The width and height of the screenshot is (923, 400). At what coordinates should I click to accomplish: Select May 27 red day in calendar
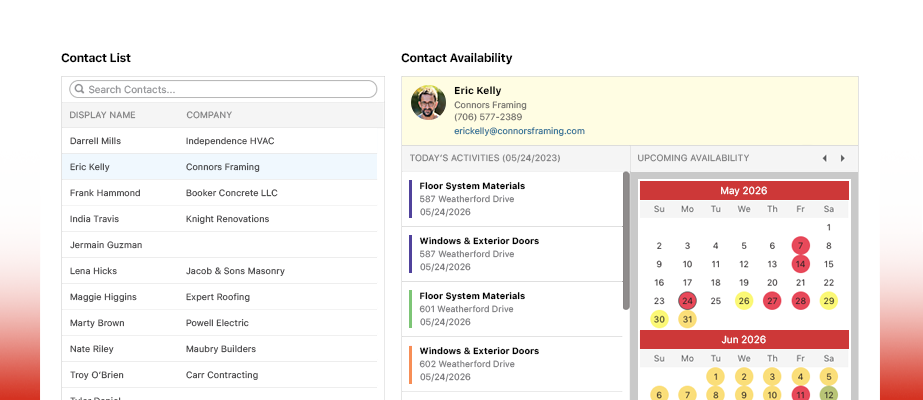click(772, 301)
